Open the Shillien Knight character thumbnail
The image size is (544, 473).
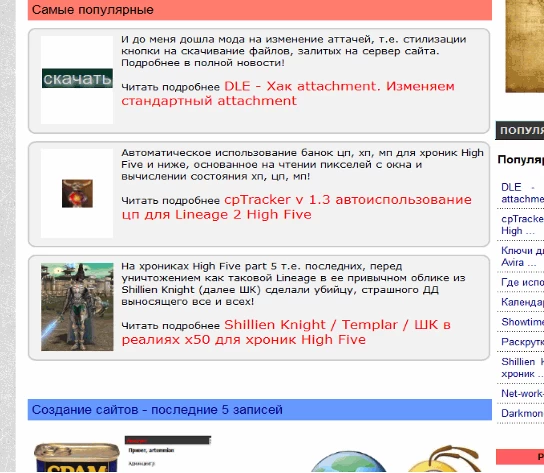click(77, 307)
